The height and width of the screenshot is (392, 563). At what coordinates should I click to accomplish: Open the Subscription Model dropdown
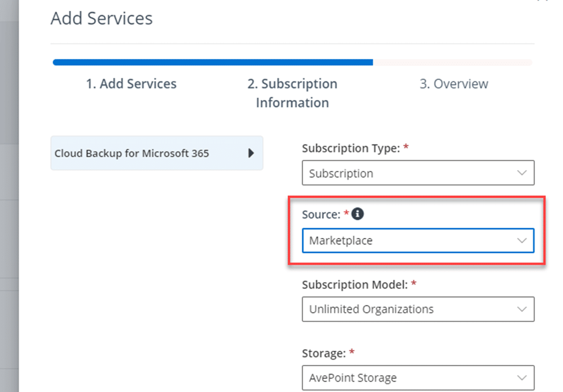click(418, 310)
